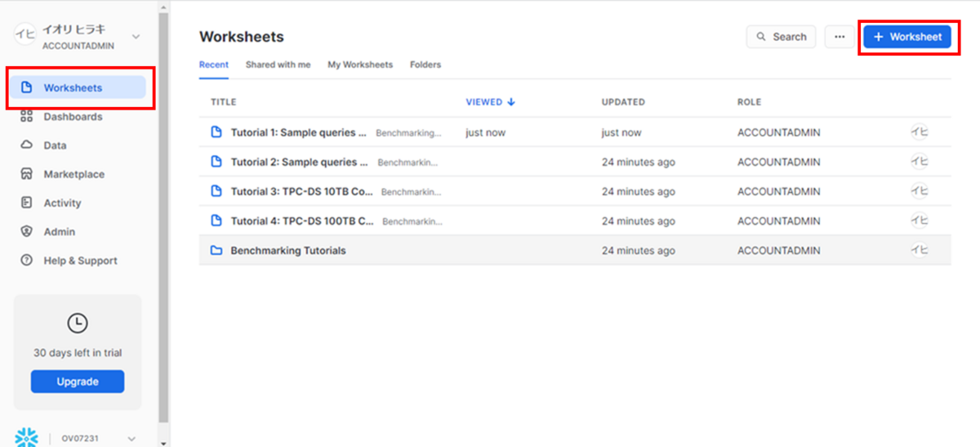Click the Snowflake logo icon
Screen dimensions: 980x447
pos(26,439)
